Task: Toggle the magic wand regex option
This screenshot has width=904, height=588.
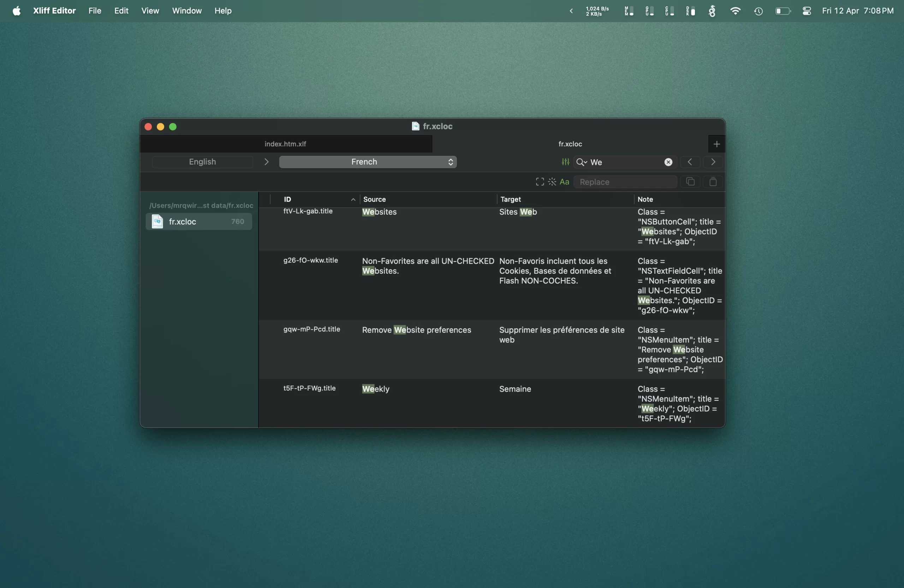Action: 552,182
